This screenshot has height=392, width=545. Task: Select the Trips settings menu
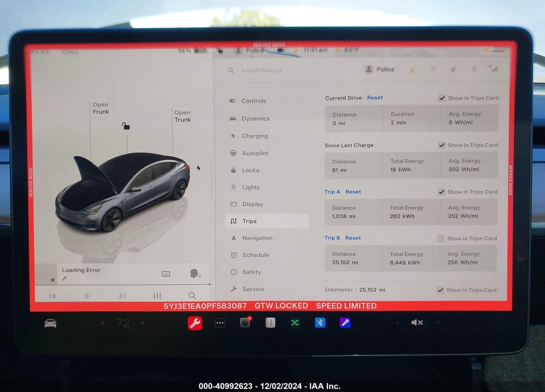[267, 221]
